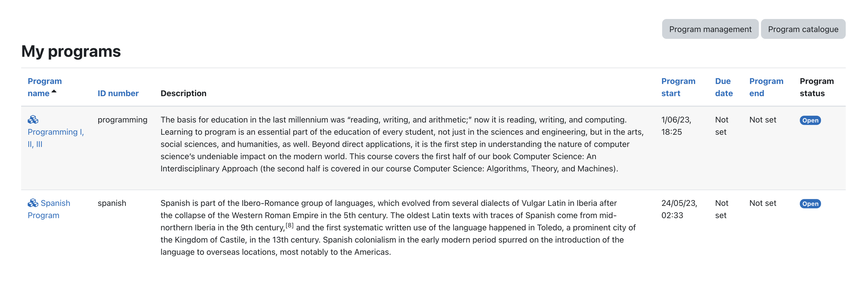Open the Program management page
Viewport: 868px width, 308px height.
click(710, 29)
